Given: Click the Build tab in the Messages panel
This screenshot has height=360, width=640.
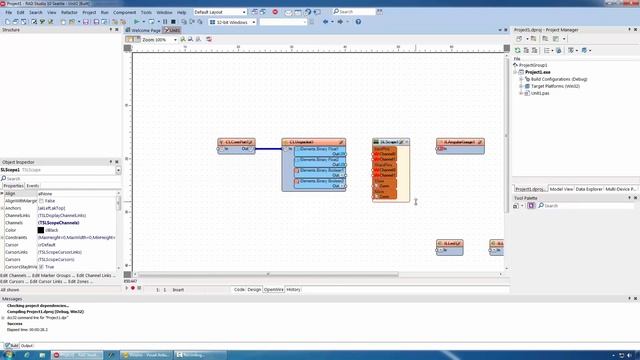Looking at the screenshot, I should [11, 345].
